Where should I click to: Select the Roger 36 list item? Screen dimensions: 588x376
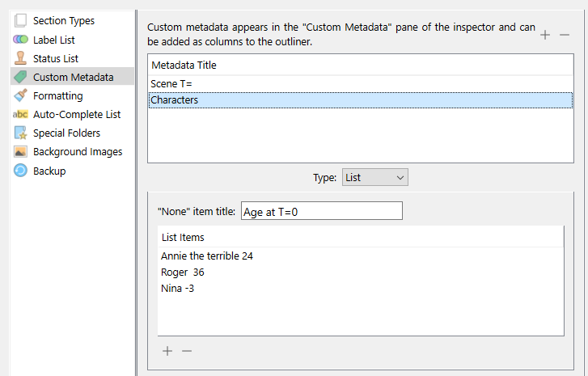coord(182,272)
